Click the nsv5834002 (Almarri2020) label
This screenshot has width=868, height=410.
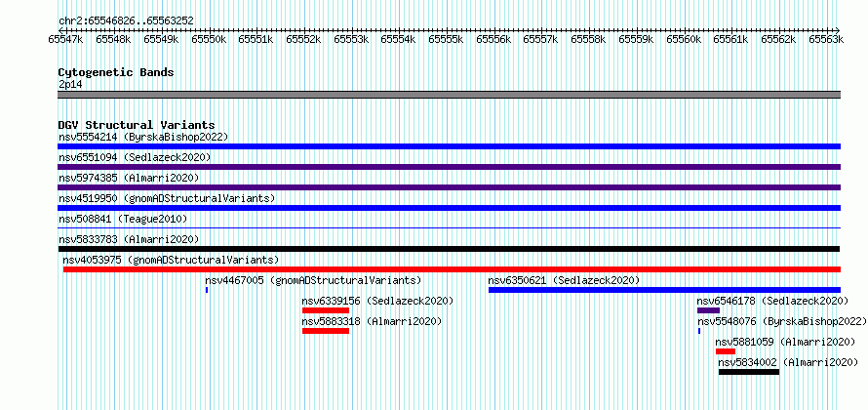coord(788,362)
